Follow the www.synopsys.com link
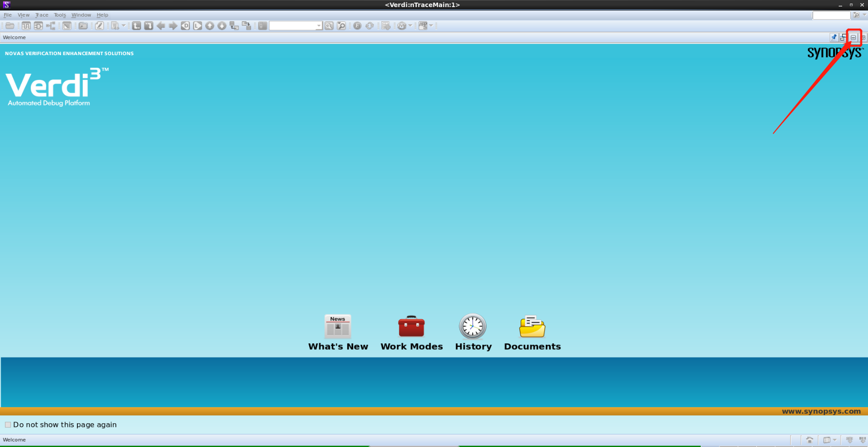This screenshot has height=447, width=868. (821, 411)
